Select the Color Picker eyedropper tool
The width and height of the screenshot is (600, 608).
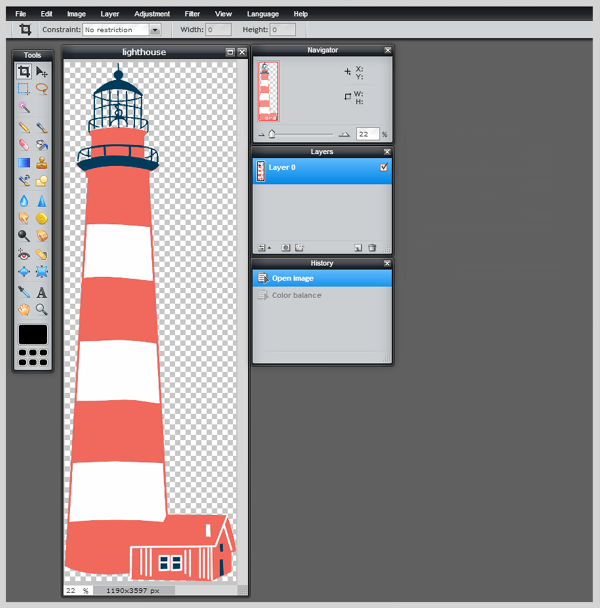24,292
